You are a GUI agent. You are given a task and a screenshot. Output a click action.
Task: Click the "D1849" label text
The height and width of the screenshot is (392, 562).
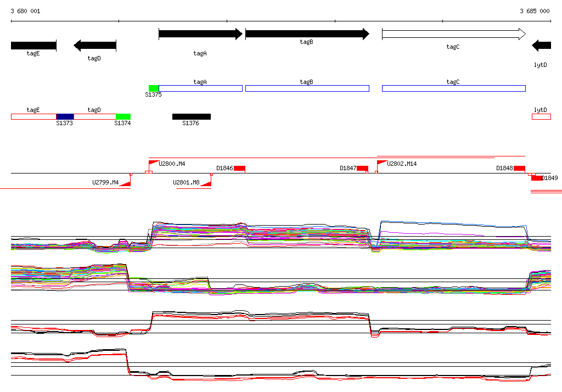click(x=550, y=178)
